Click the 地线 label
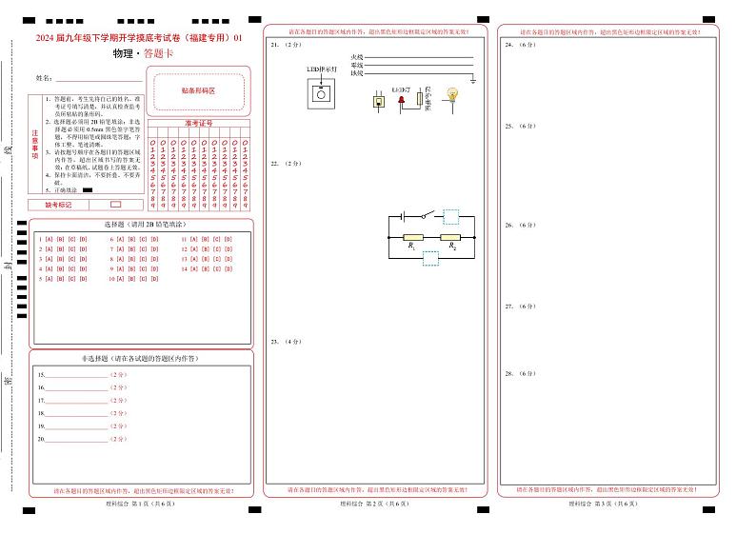 click(357, 73)
